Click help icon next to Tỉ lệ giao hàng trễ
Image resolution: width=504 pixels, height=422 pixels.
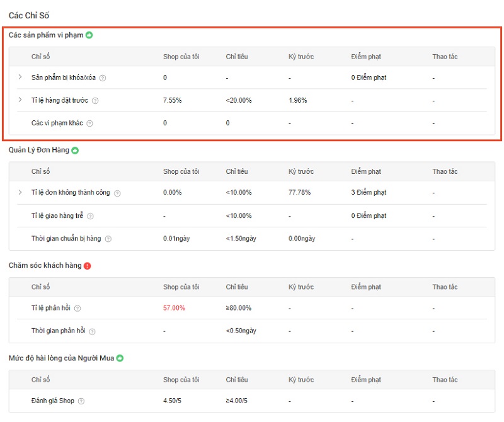coord(90,216)
